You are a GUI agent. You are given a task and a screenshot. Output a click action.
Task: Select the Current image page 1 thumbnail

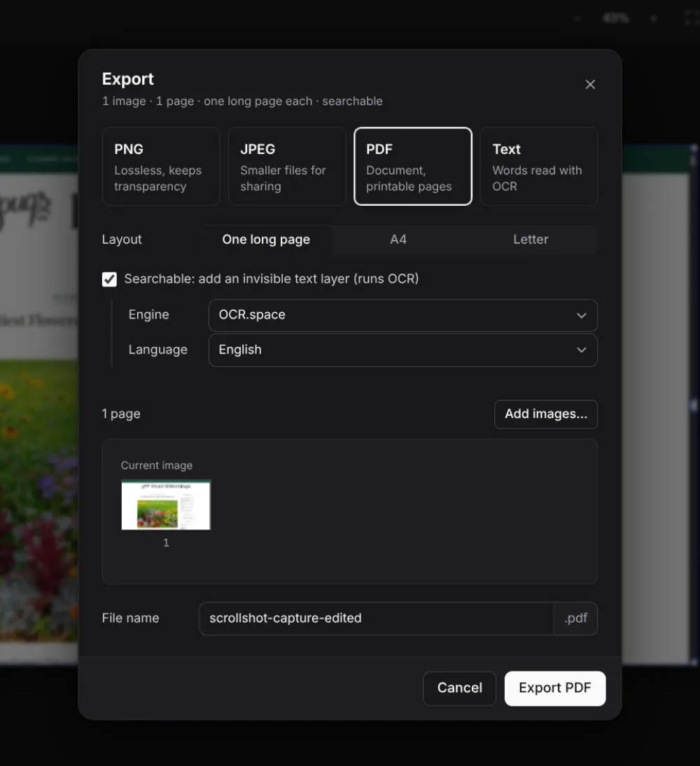(166, 505)
